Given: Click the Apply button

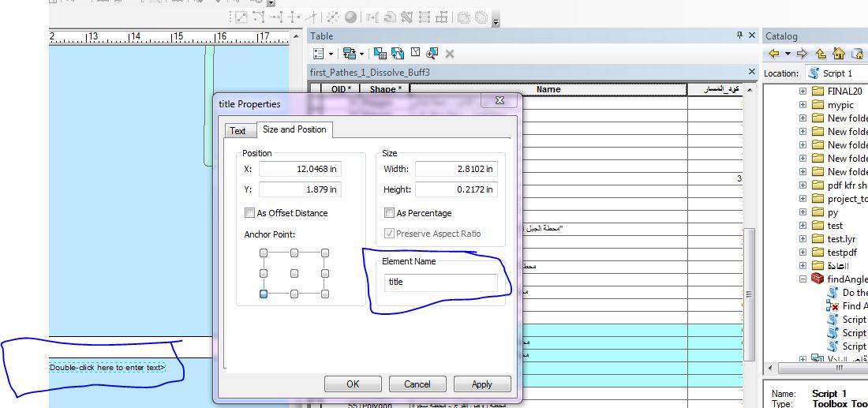Looking at the screenshot, I should [x=482, y=384].
